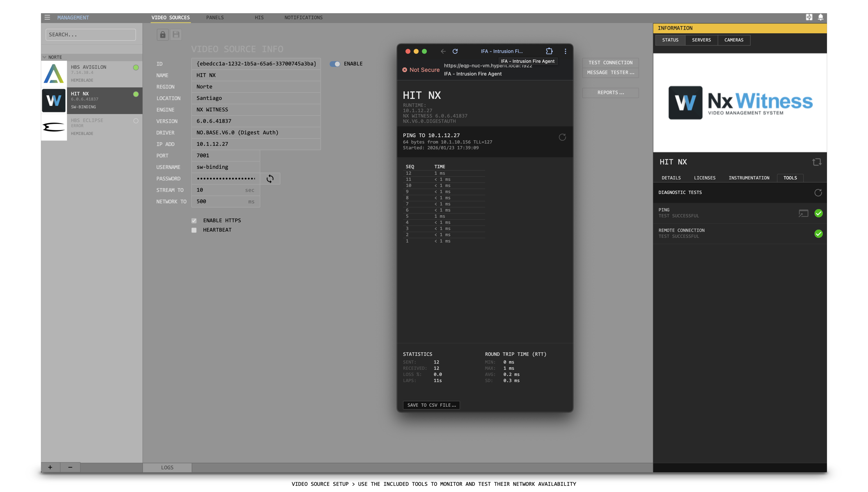This screenshot has width=868, height=492.
Task: Open the ping results window icon
Action: tap(803, 213)
